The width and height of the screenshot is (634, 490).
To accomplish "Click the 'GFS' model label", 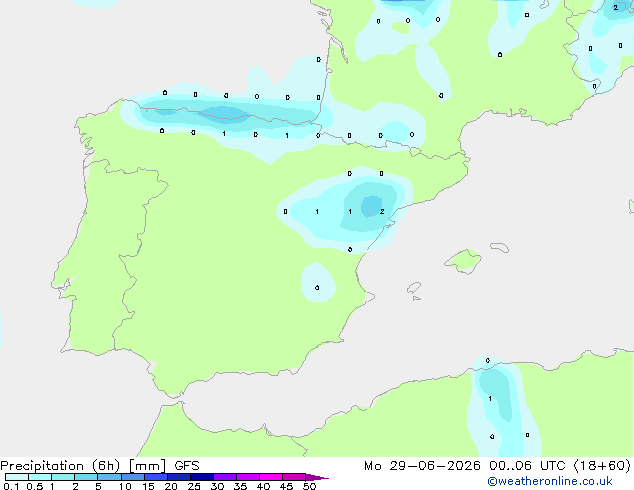I will [187, 466].
